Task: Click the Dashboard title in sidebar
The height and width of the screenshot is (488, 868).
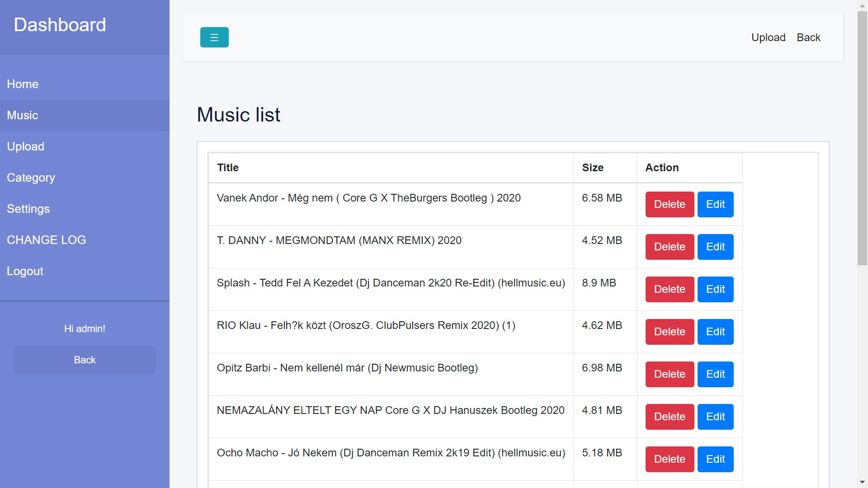Action: (60, 25)
